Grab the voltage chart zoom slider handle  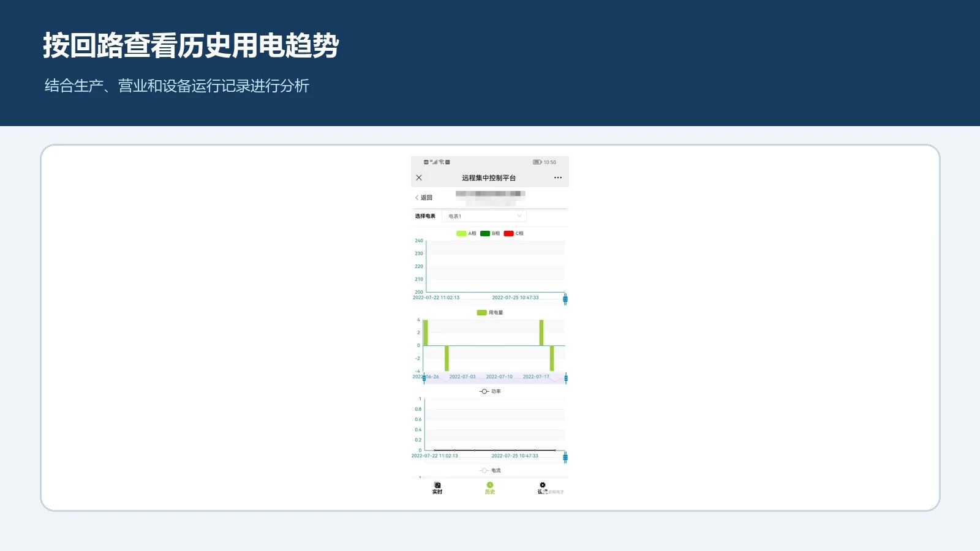(565, 299)
